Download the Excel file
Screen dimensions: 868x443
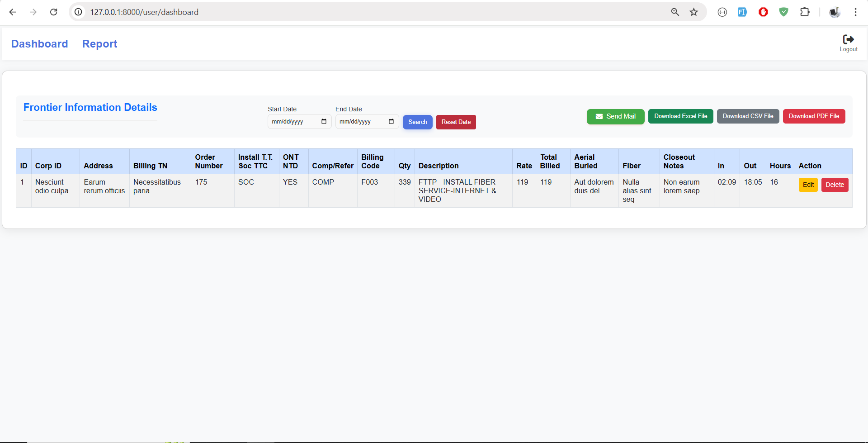[680, 116]
